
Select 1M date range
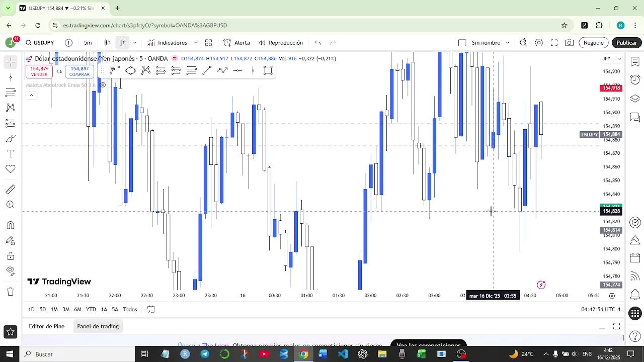pos(54,309)
